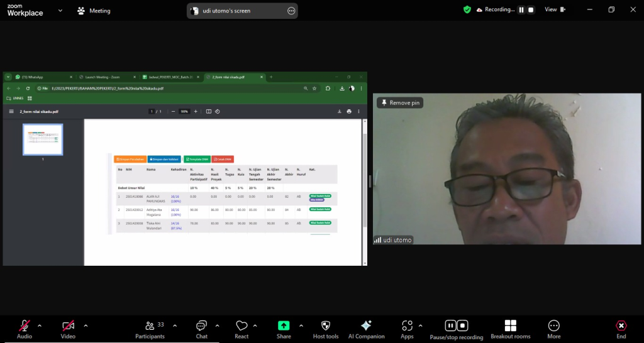Expand the Video options arrow
This screenshot has height=343, width=644.
point(86,325)
